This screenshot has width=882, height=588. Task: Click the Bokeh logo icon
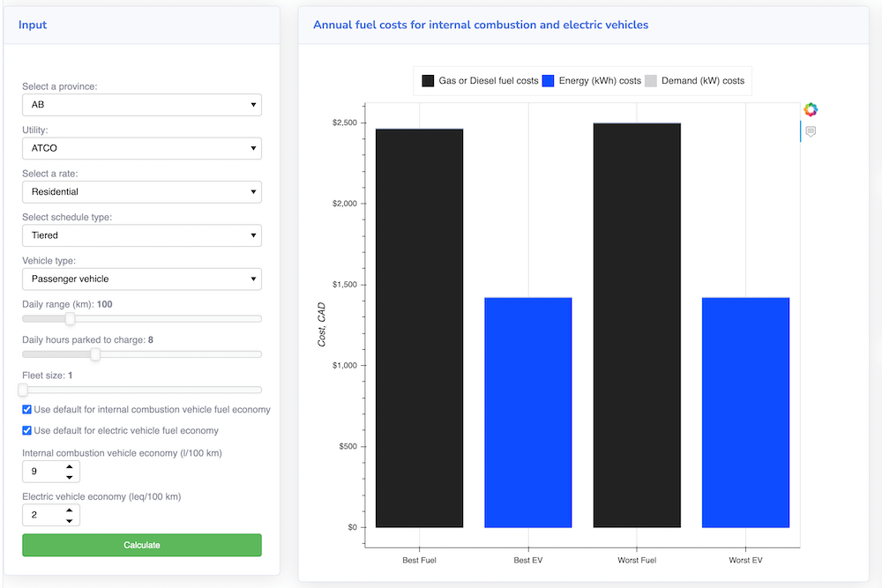tap(811, 109)
